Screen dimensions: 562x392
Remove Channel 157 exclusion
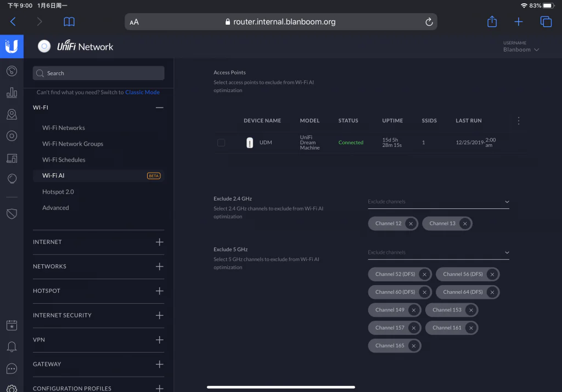[x=414, y=328]
